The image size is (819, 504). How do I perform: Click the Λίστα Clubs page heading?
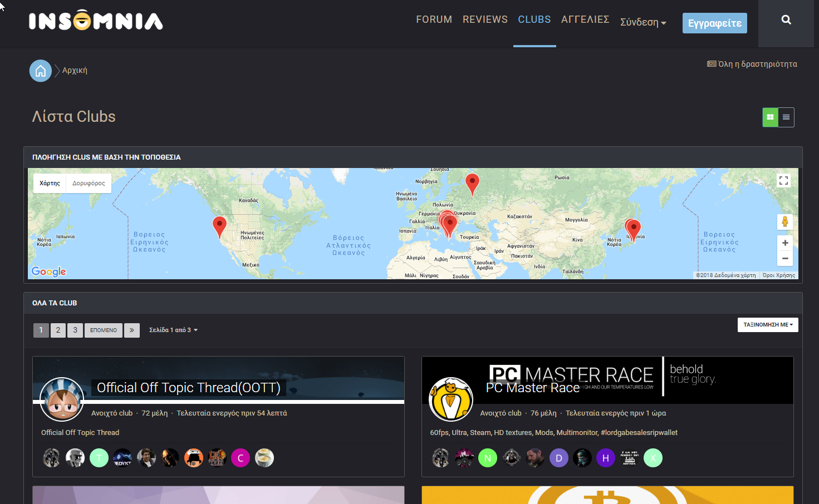74,116
